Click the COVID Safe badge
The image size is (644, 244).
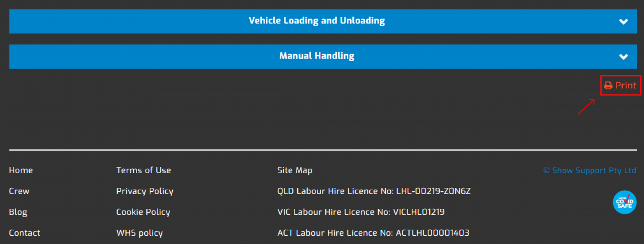pos(624,202)
